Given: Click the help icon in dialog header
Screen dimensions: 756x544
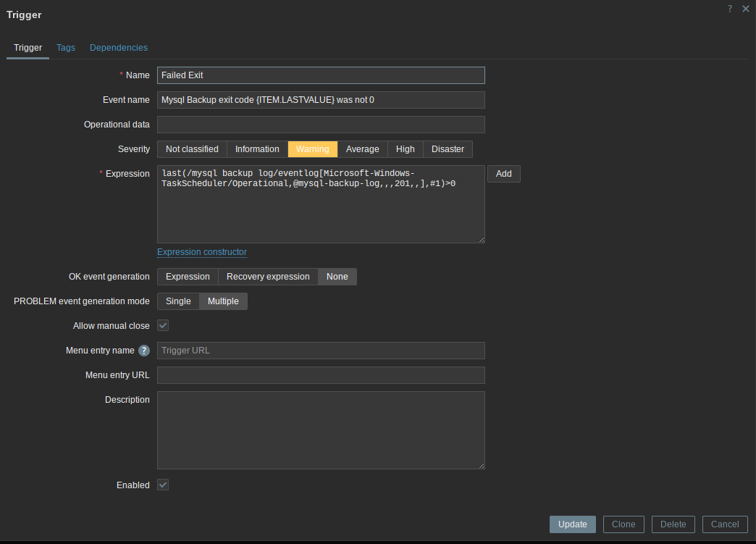Looking at the screenshot, I should [730, 9].
